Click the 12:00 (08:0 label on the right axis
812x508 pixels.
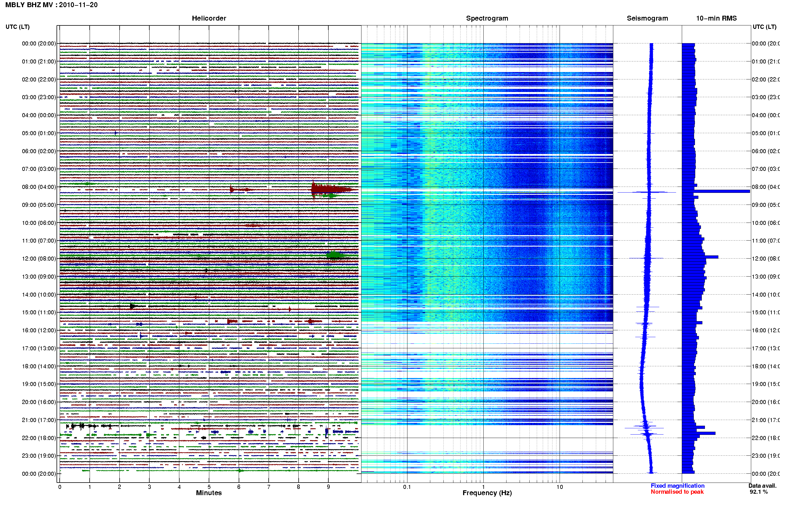click(x=766, y=258)
